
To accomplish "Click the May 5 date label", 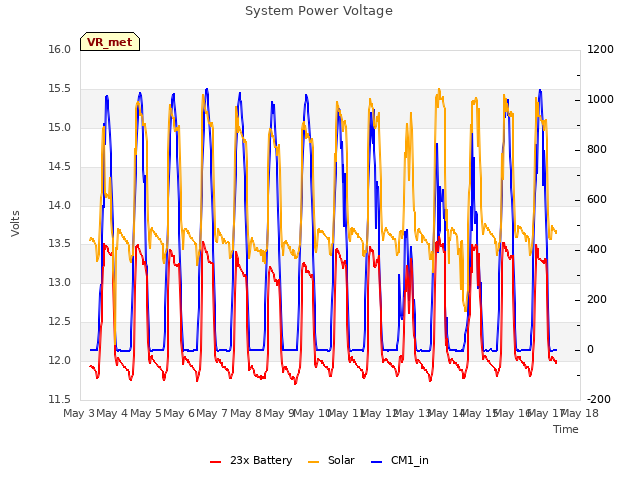I will pyautogui.click(x=146, y=413).
